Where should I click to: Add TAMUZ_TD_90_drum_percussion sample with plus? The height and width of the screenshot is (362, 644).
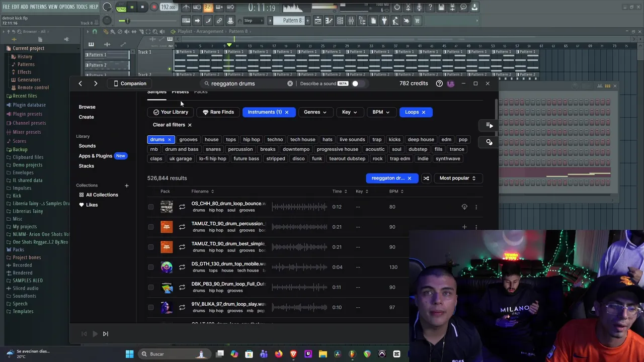pyautogui.click(x=464, y=227)
